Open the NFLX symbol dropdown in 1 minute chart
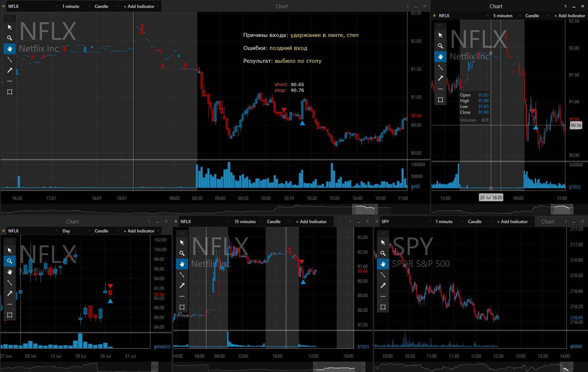Screen dimensions: 588x372 [33, 6]
